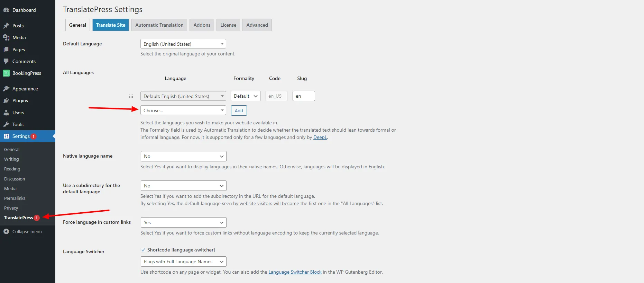
Task: Switch to the Advanced tab
Action: [x=257, y=25]
